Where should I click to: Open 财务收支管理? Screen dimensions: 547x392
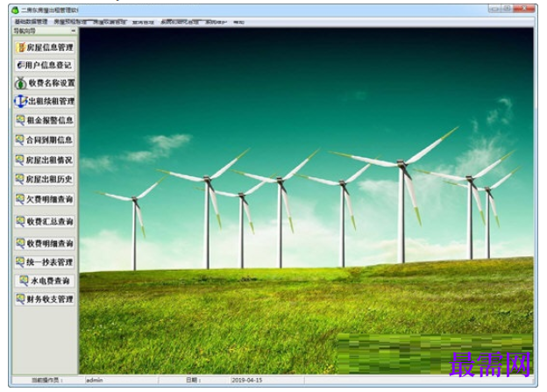pos(45,299)
